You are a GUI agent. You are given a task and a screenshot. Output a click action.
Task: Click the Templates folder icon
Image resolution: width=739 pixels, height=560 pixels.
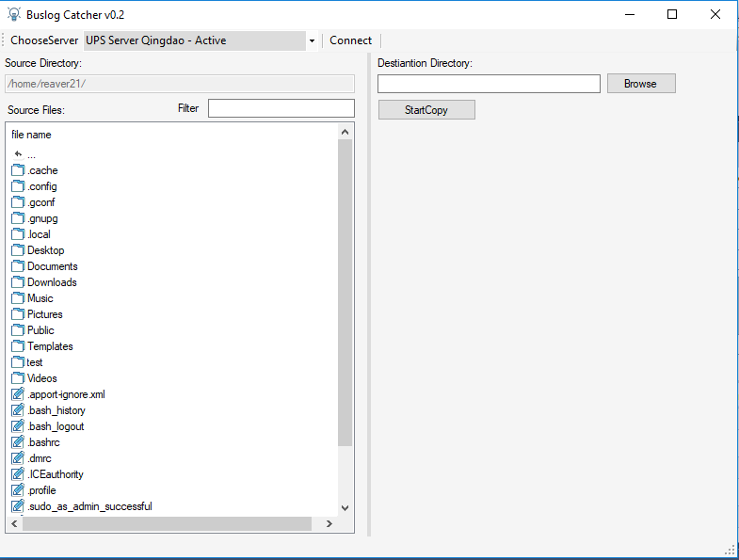18,346
